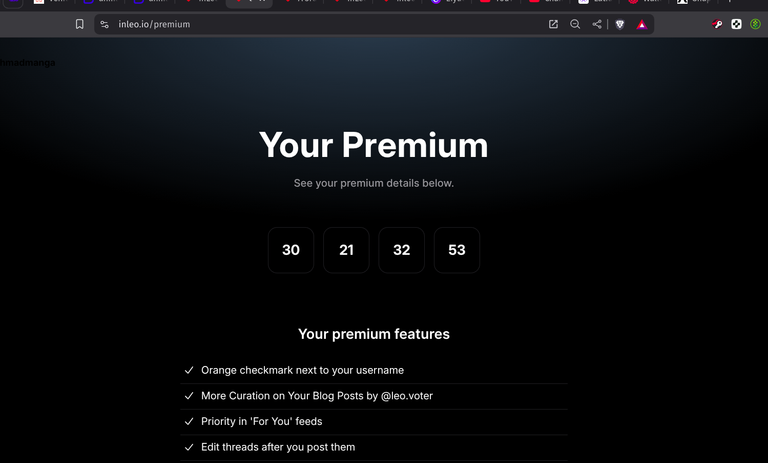768x463 pixels.
Task: Click the black-and-white checkered extension icon
Action: pos(736,24)
